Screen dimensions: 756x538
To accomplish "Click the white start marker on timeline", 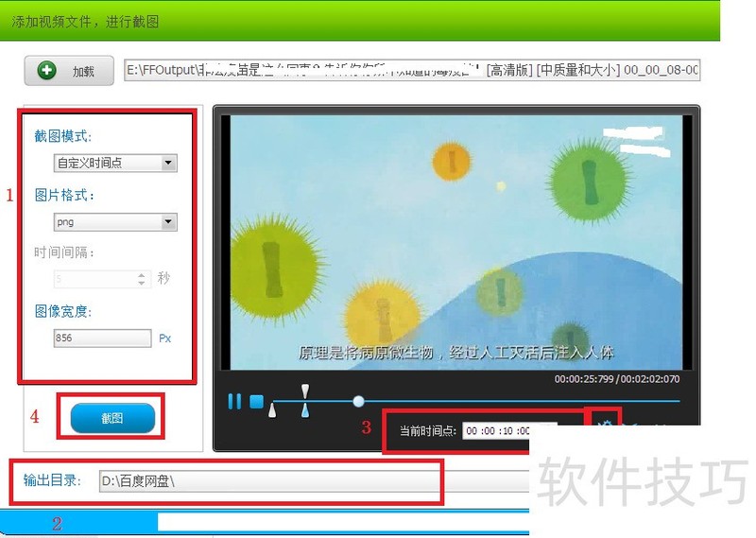I will 272,409.
